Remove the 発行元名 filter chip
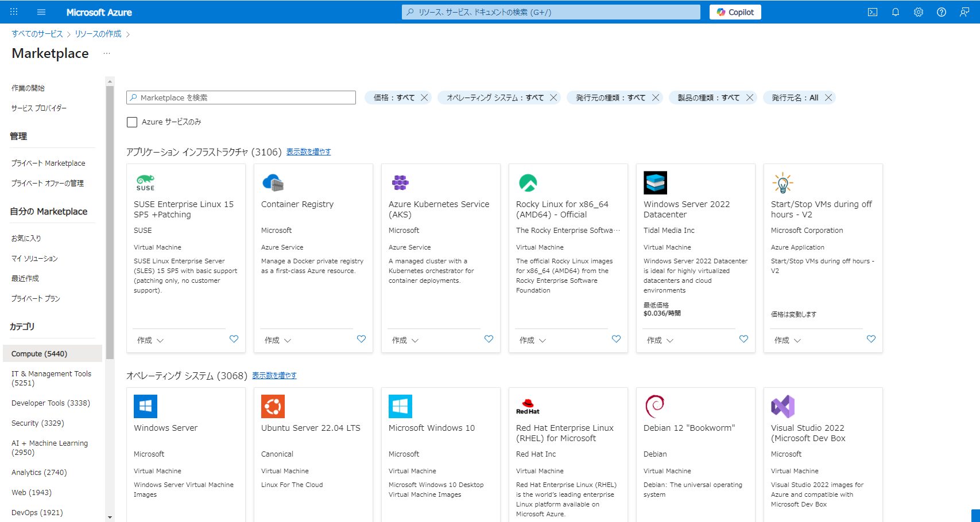The width and height of the screenshot is (980, 522). pyautogui.click(x=828, y=98)
